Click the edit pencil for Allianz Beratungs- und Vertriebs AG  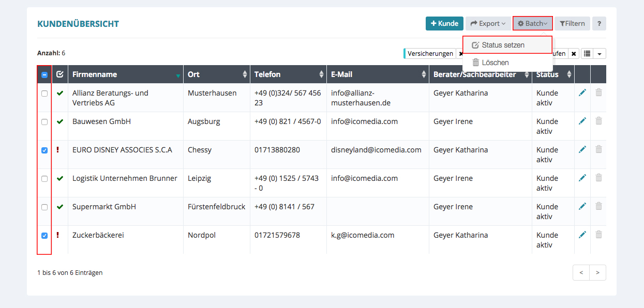click(582, 93)
